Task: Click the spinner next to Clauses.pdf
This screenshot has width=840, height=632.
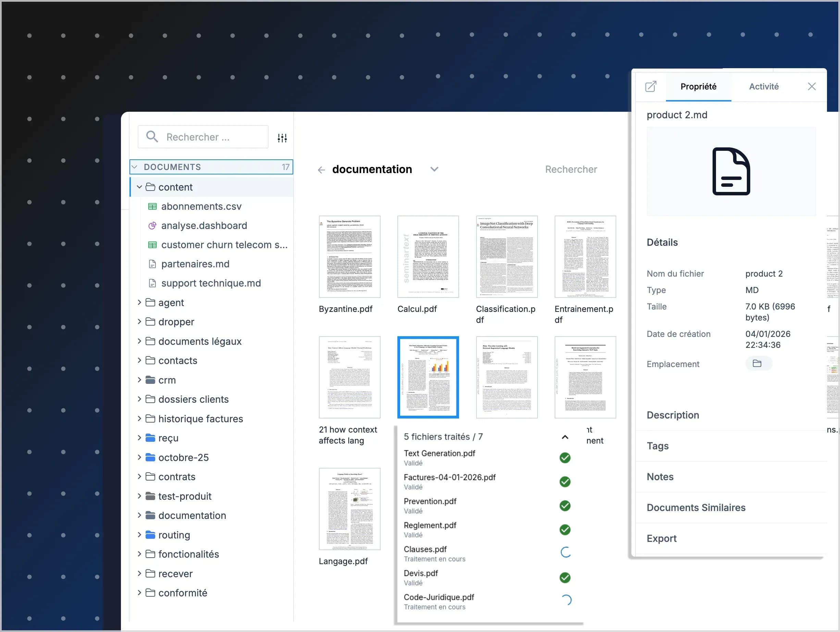Action: tap(566, 552)
